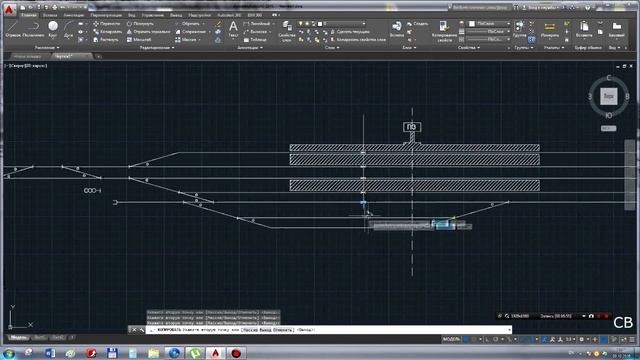Expand the Утилиты (Utilities) panel
Image resolution: width=640 pixels, height=360 pixels.
tap(553, 48)
